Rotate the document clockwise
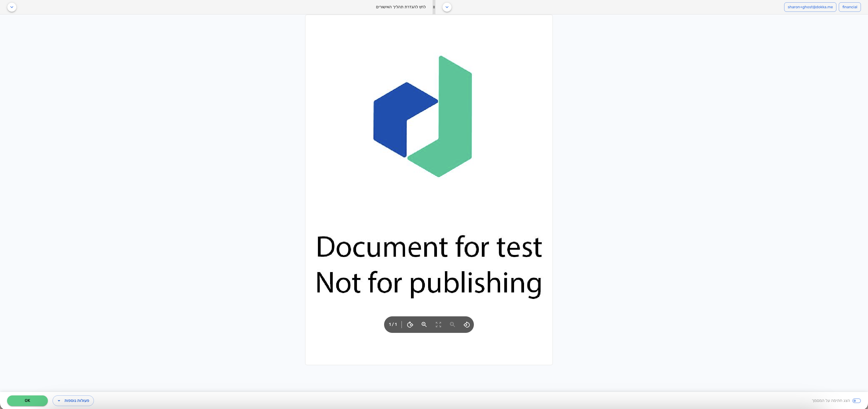This screenshot has width=868, height=409. coord(410,324)
